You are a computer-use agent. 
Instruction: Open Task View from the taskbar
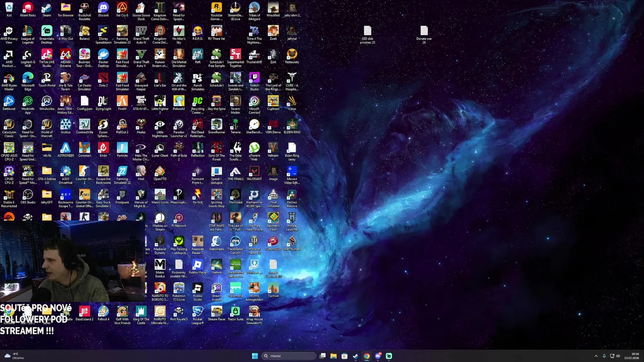(323, 356)
